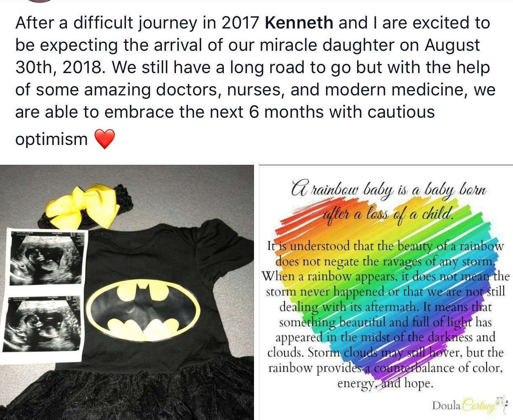Click the post's first line about 2017
513x420 pixels.
[x=253, y=23]
